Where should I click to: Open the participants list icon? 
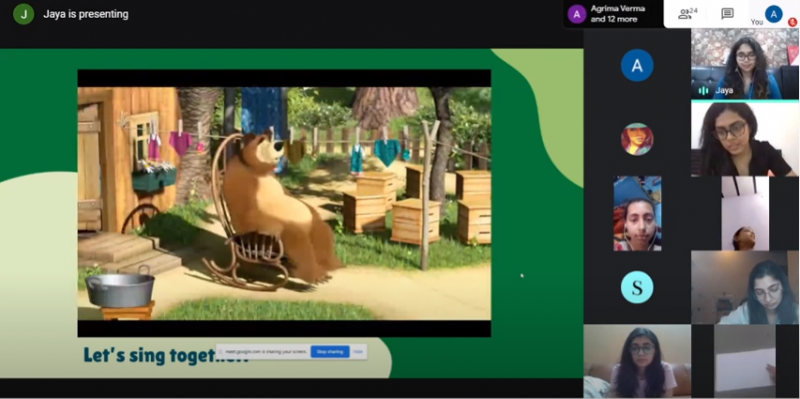[x=687, y=14]
